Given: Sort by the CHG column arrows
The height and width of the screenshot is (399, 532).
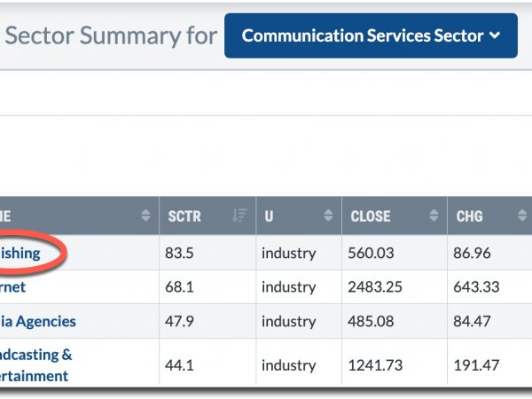Looking at the screenshot, I should pyautogui.click(x=522, y=215).
